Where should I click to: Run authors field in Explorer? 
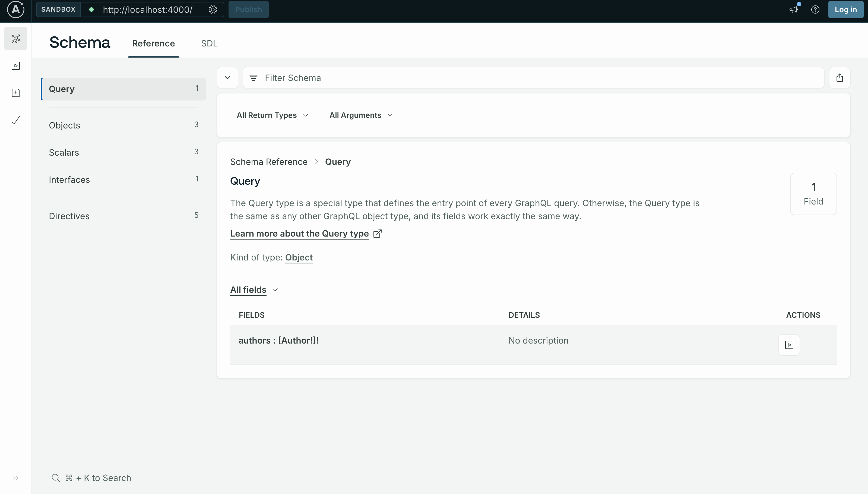click(789, 345)
